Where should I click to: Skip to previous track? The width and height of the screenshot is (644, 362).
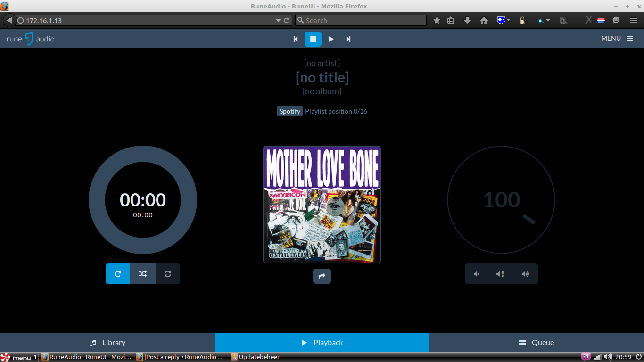[296, 39]
